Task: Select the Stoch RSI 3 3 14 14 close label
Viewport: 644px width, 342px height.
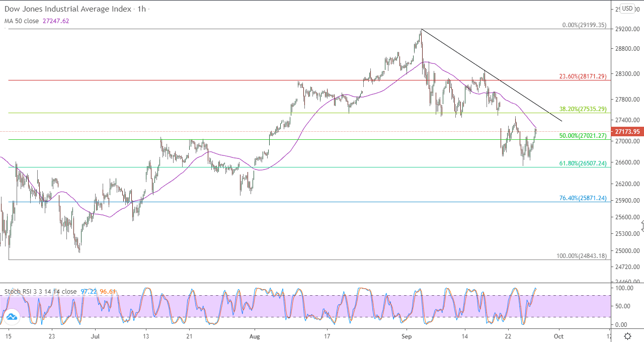Action: (x=40, y=291)
